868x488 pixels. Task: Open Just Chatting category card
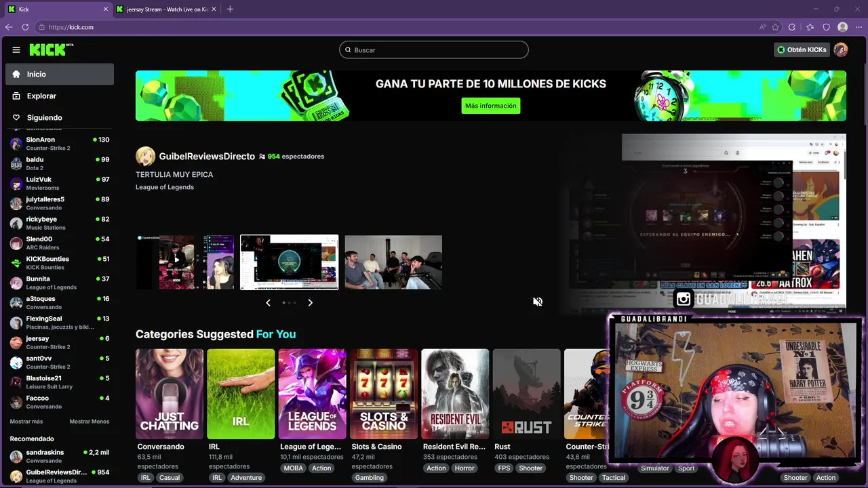point(170,394)
